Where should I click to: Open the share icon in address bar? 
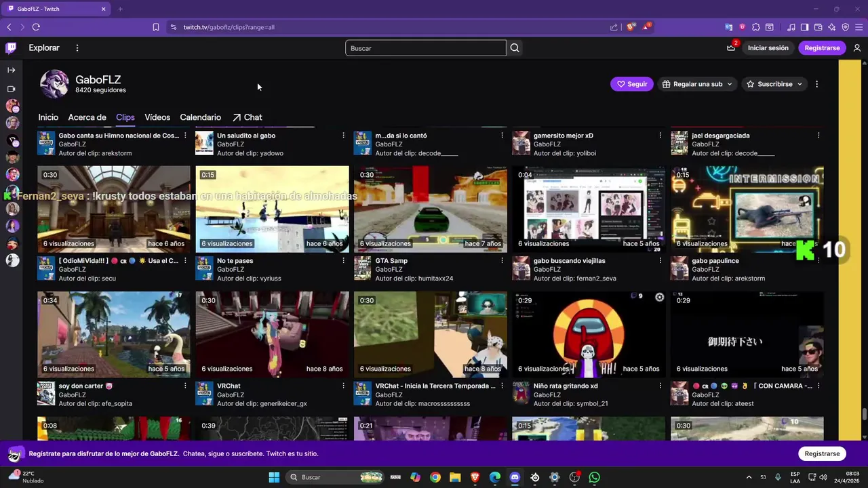(614, 27)
